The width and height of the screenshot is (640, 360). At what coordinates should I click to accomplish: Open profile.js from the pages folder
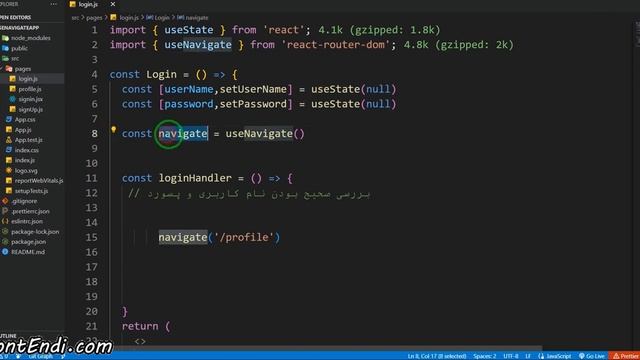pos(30,89)
